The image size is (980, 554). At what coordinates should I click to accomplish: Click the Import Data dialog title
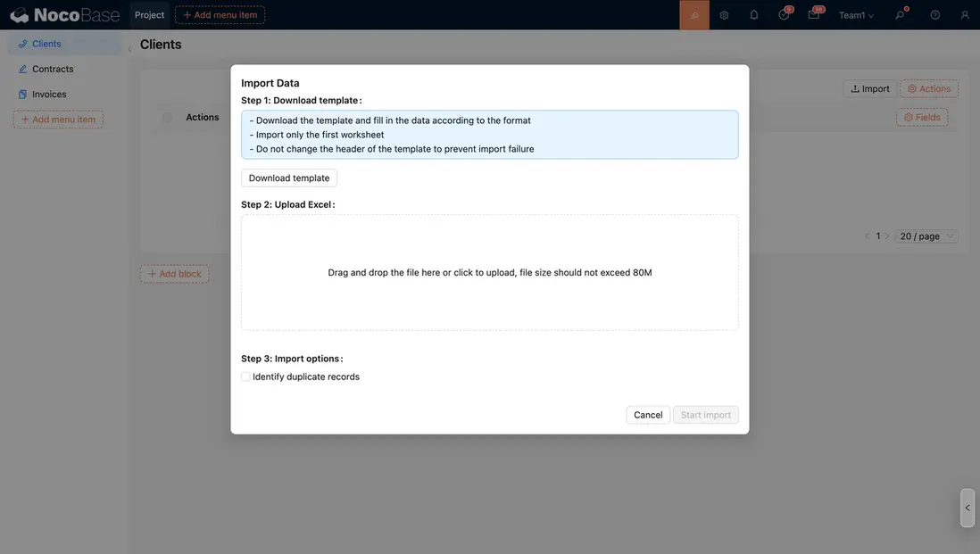click(x=270, y=83)
